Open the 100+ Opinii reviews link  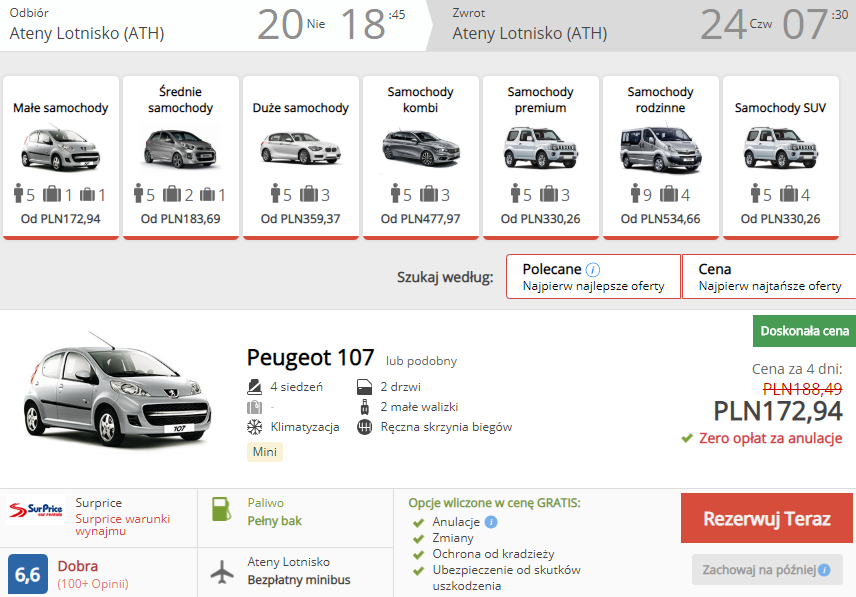[x=93, y=583]
